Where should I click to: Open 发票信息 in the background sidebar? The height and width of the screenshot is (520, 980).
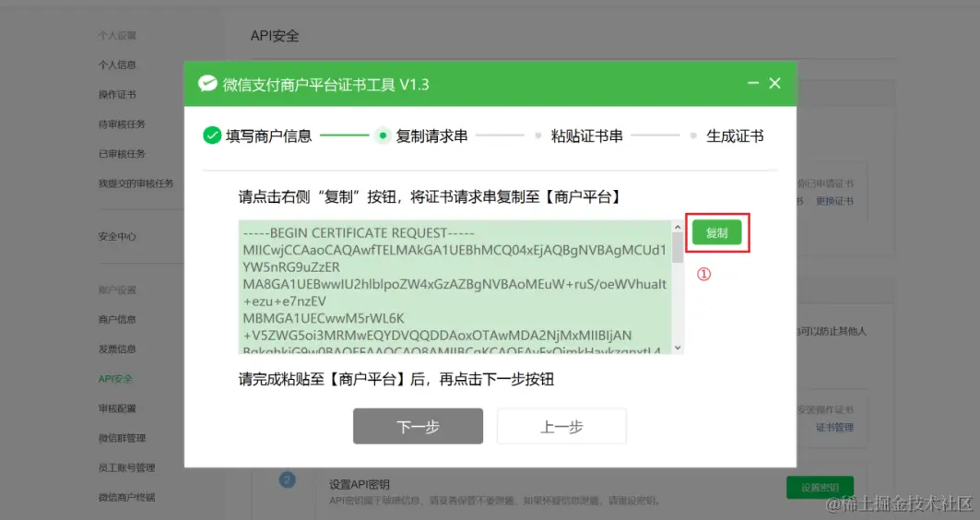(x=117, y=349)
